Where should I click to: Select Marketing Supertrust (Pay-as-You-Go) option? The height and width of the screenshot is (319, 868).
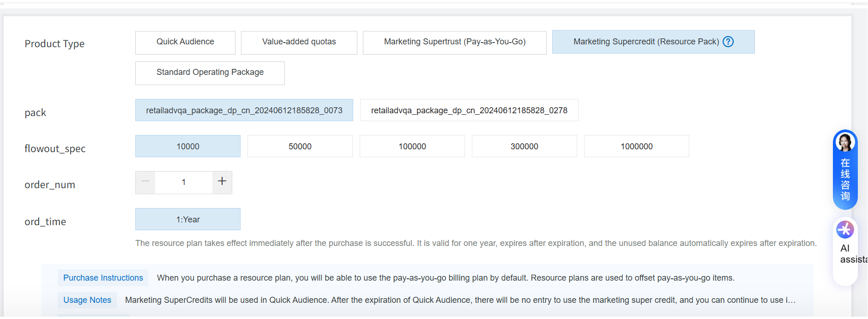click(454, 42)
